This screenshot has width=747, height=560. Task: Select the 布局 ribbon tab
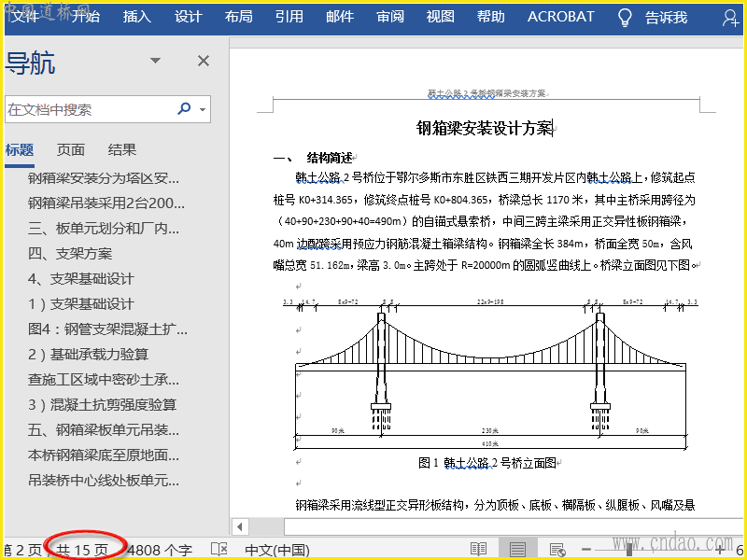pos(238,17)
